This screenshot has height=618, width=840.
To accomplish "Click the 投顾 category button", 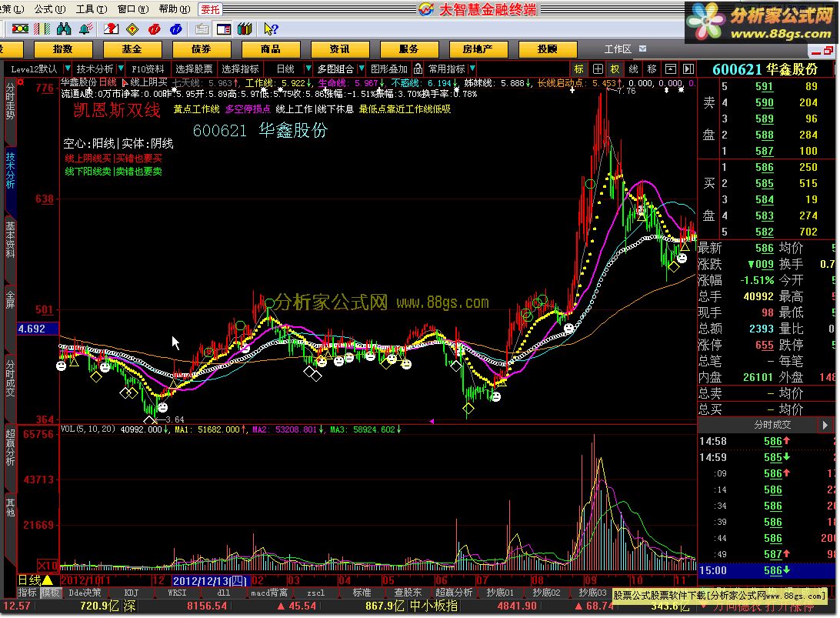I will pos(548,48).
